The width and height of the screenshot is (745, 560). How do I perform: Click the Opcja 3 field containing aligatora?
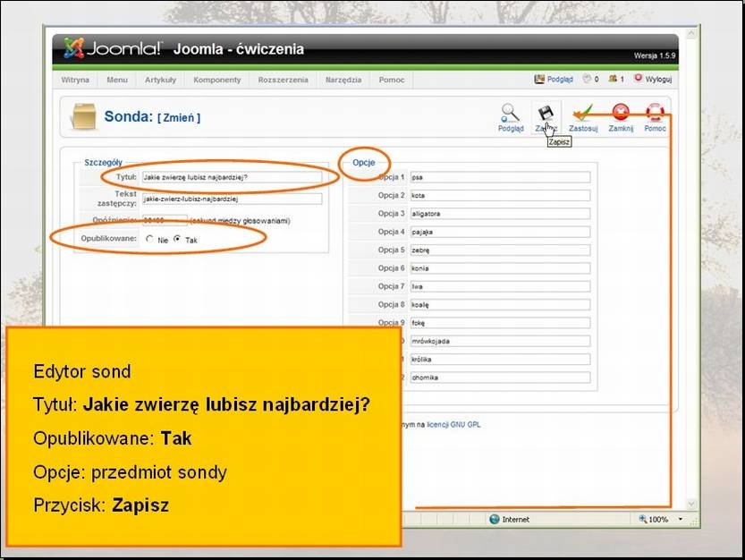pos(500,214)
